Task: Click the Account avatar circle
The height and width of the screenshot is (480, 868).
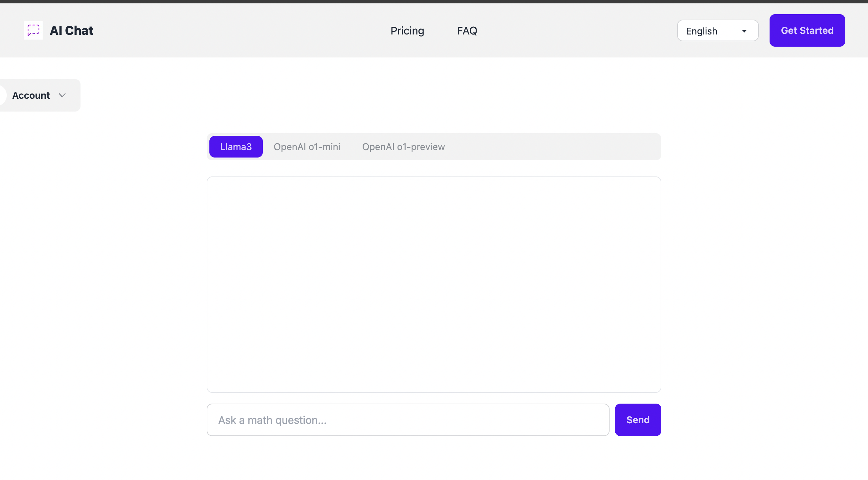Action: pyautogui.click(x=3, y=95)
